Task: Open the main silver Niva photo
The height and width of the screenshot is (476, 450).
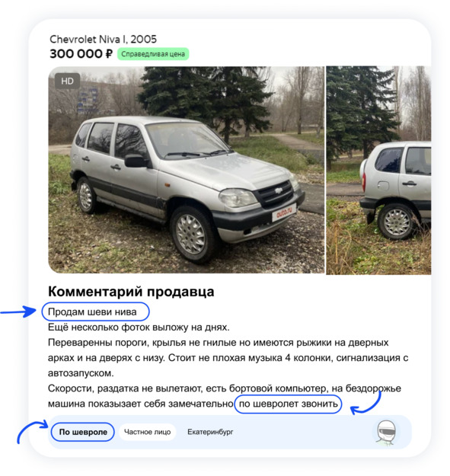Action: (187, 170)
